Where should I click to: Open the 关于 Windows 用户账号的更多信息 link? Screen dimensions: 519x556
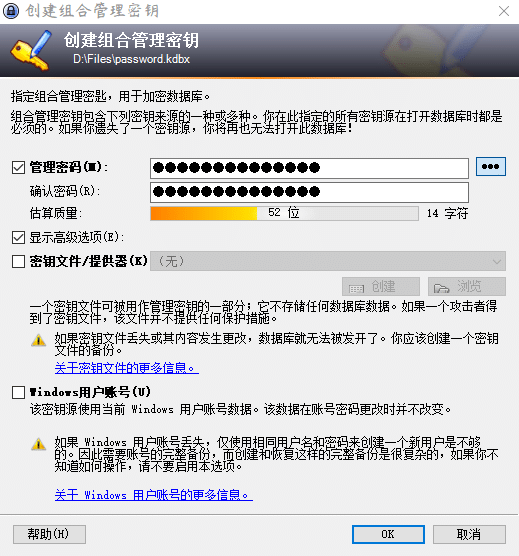click(154, 495)
